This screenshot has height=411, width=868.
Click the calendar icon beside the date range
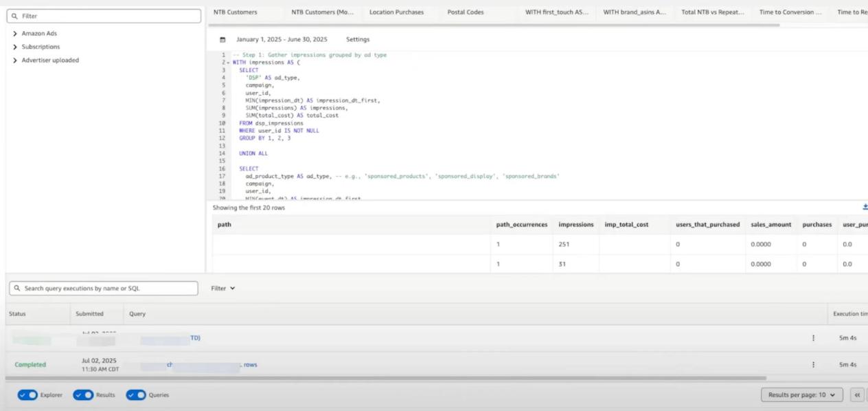[x=222, y=40]
